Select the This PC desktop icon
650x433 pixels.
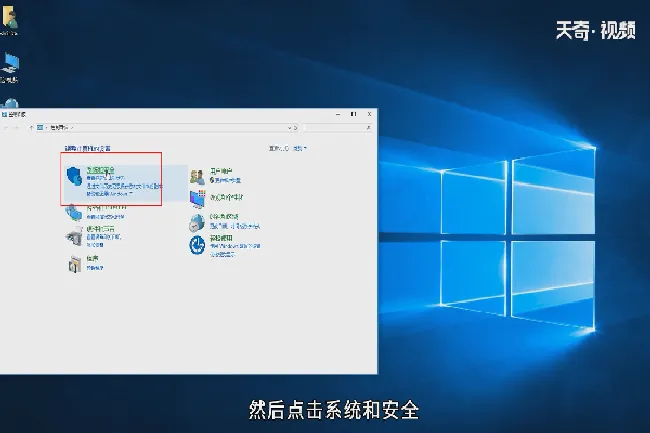pyautogui.click(x=10, y=68)
